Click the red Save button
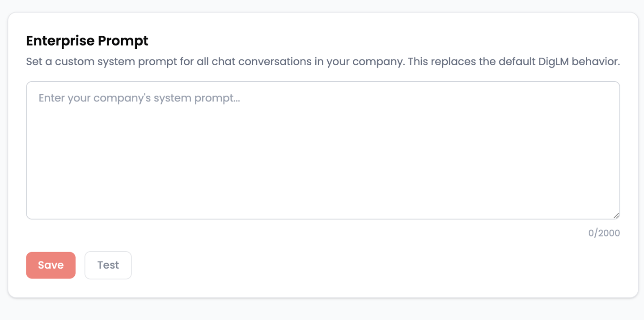The height and width of the screenshot is (320, 644). click(51, 265)
